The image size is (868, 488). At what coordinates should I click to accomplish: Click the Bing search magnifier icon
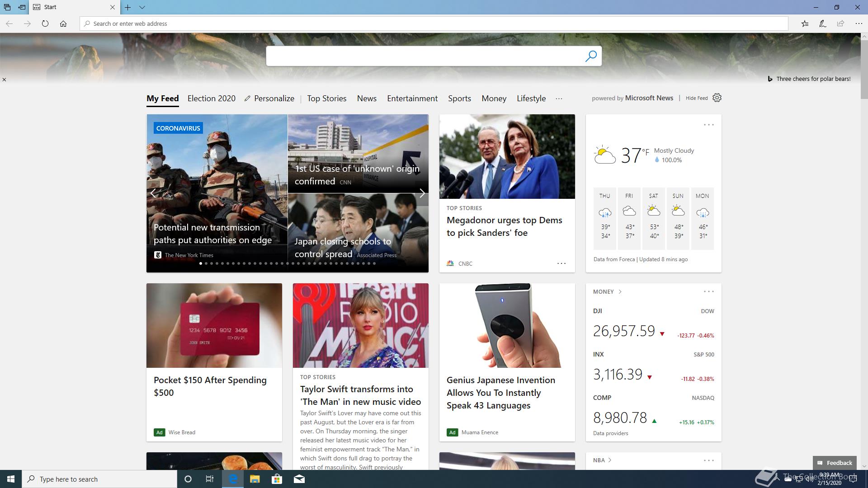click(x=590, y=56)
